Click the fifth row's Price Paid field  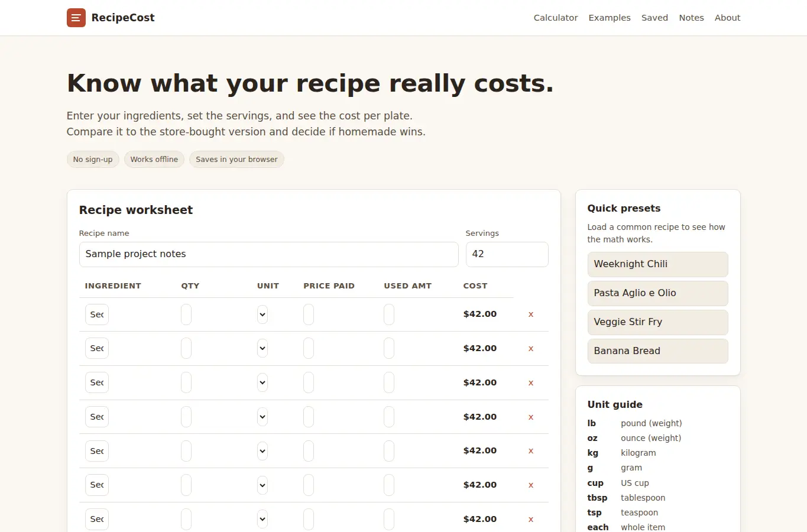click(x=309, y=451)
